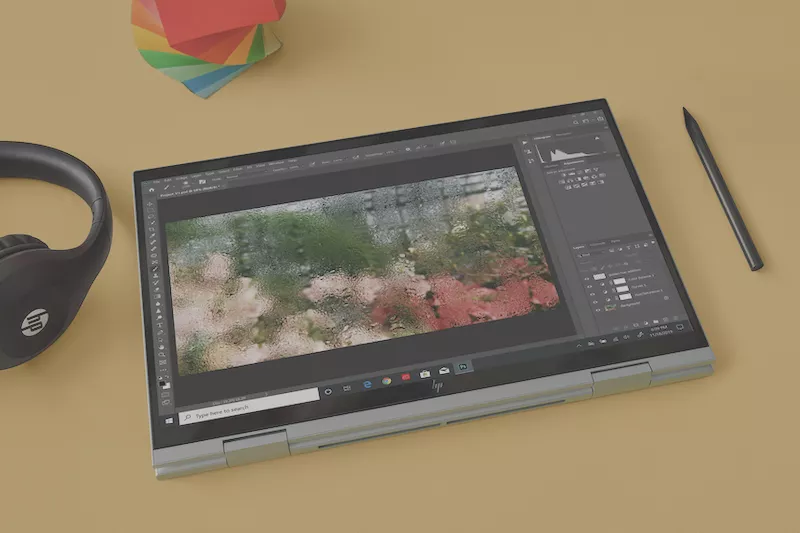The width and height of the screenshot is (800, 533).
Task: Switch to the Paths tab
Action: pyautogui.click(x=615, y=241)
